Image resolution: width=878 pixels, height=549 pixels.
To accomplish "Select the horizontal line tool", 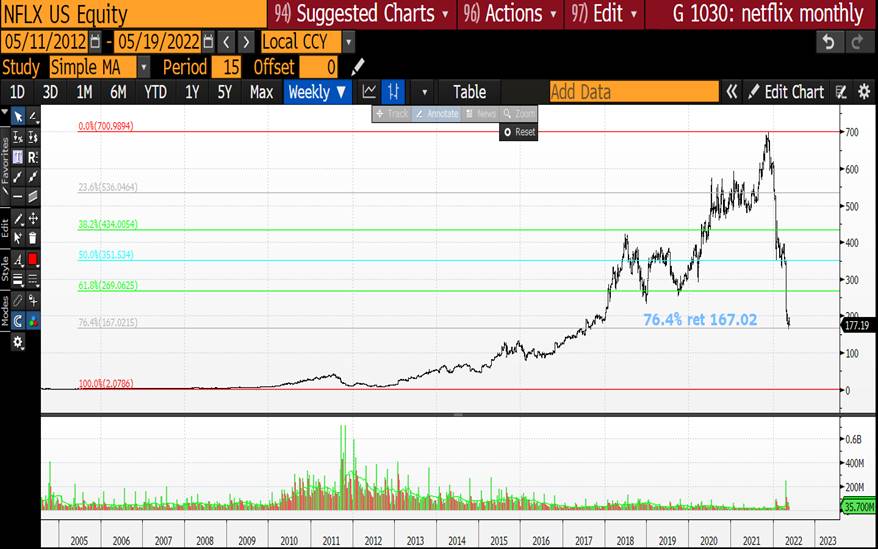I will pyautogui.click(x=18, y=196).
